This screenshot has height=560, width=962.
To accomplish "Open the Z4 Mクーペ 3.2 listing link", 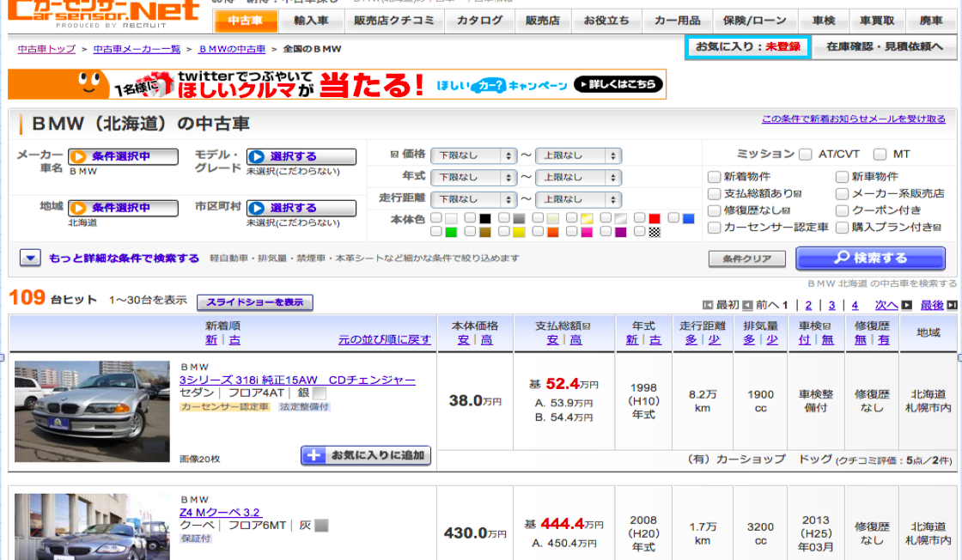I will (x=220, y=512).
